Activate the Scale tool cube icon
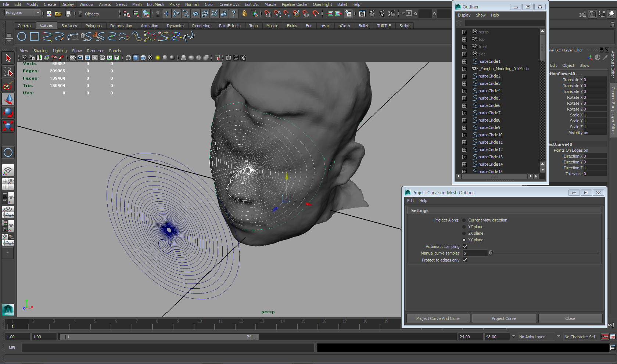The width and height of the screenshot is (617, 364). (x=8, y=126)
